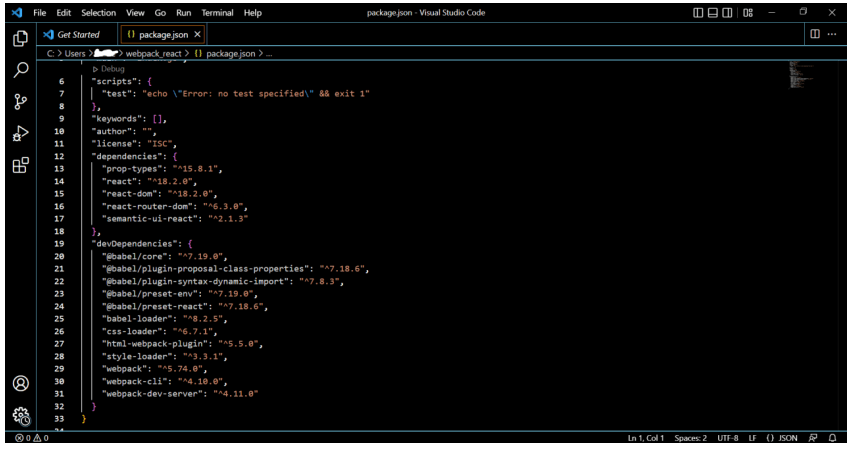
Task: Split the editor right
Action: [x=815, y=34]
